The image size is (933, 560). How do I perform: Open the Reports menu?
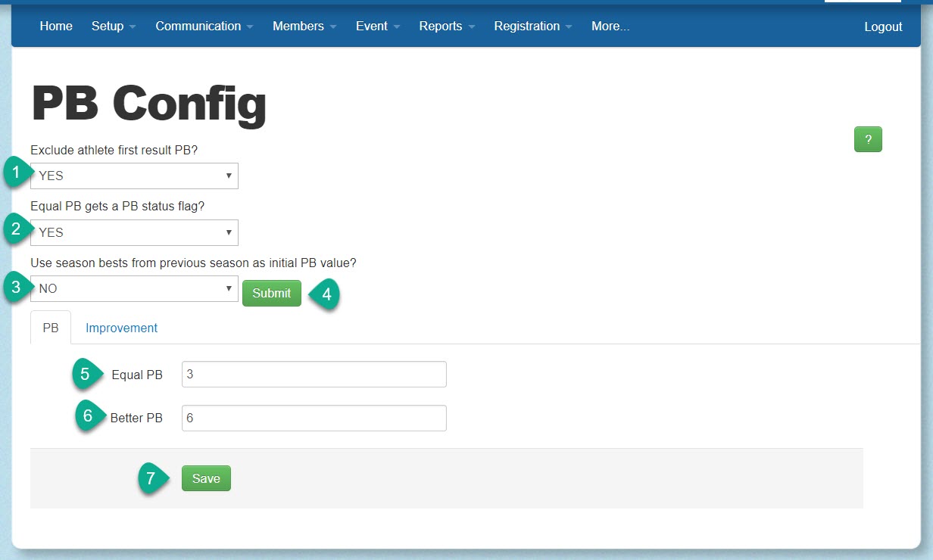pos(447,26)
